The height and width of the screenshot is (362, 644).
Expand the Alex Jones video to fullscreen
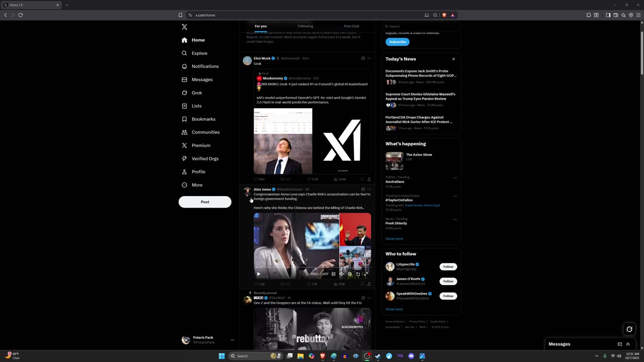[366, 274]
